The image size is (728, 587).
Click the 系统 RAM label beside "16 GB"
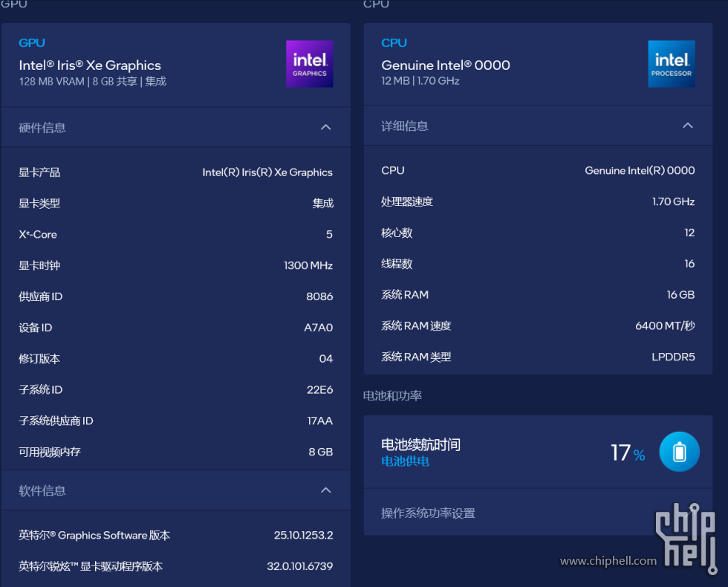tap(405, 295)
